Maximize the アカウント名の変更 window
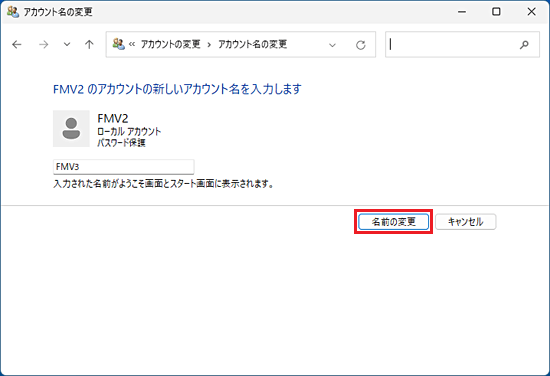Image resolution: width=550 pixels, height=376 pixels. [x=496, y=12]
